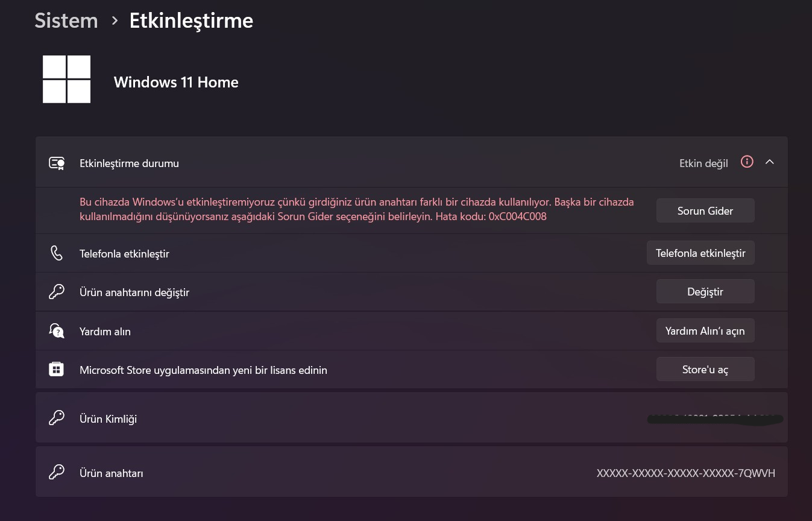Click the Sorun Gider button

705,211
